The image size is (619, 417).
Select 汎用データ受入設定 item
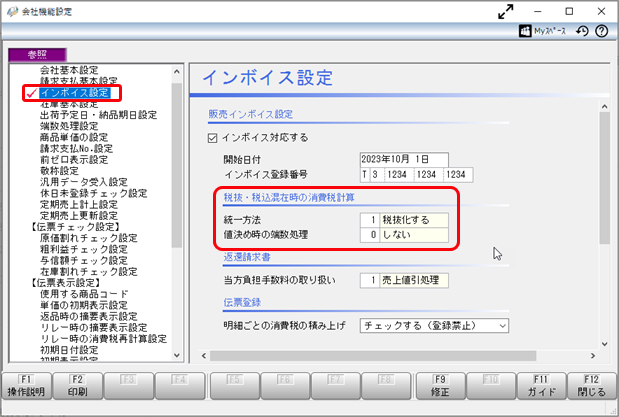pyautogui.click(x=84, y=182)
